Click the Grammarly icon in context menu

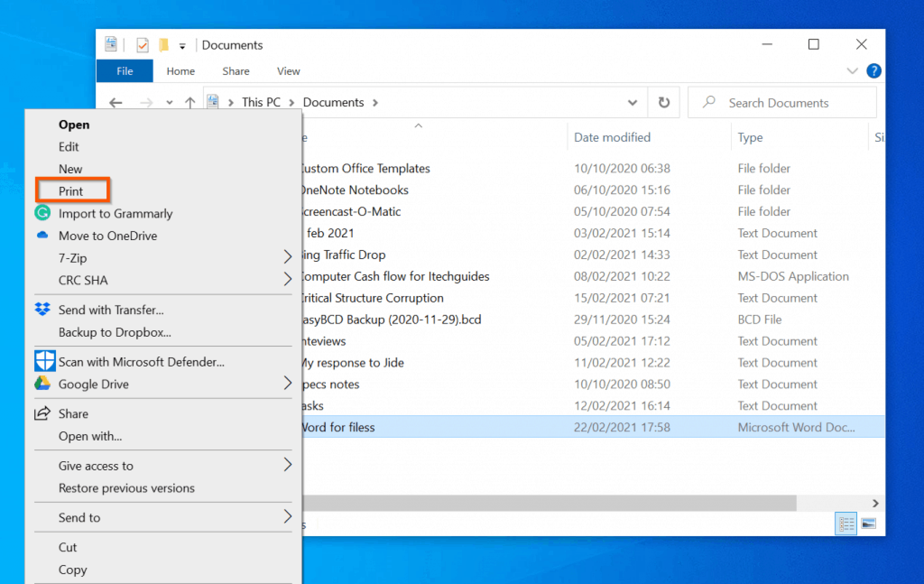point(42,213)
